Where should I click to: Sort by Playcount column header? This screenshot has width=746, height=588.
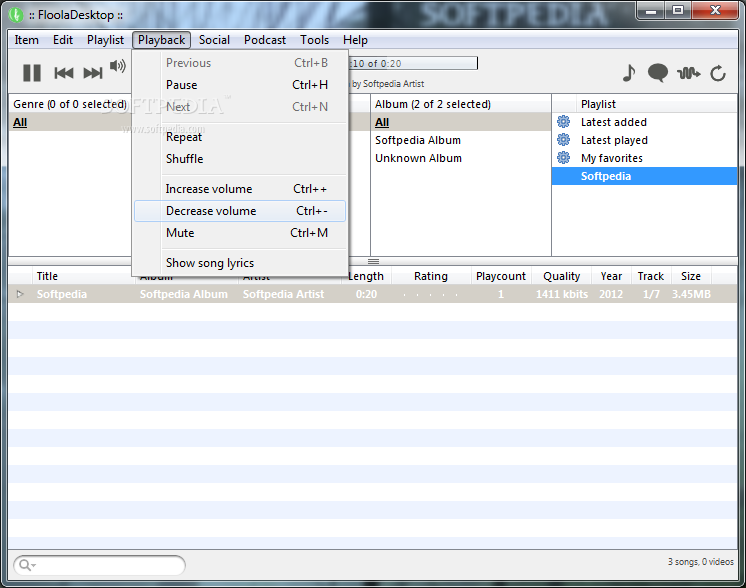click(x=501, y=276)
